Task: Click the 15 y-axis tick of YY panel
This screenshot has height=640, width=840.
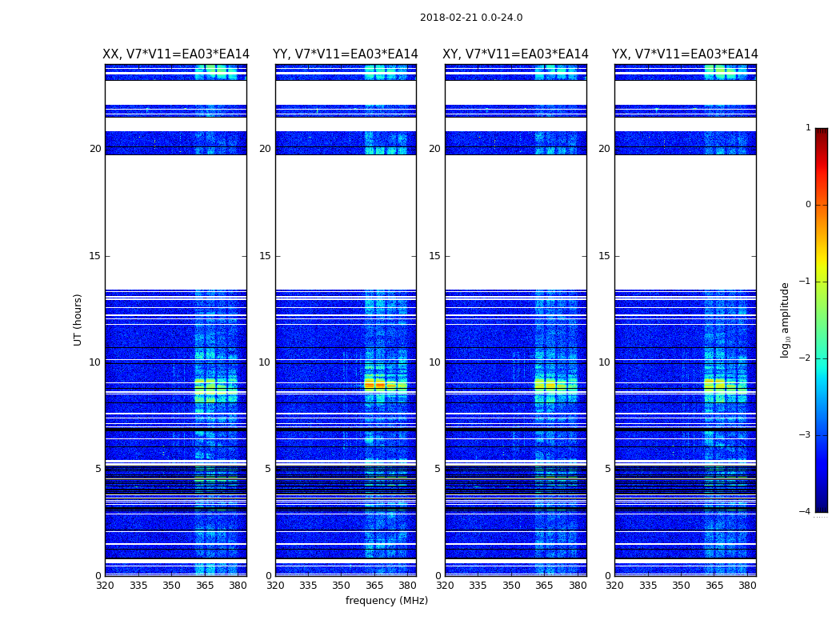Action: coord(264,256)
